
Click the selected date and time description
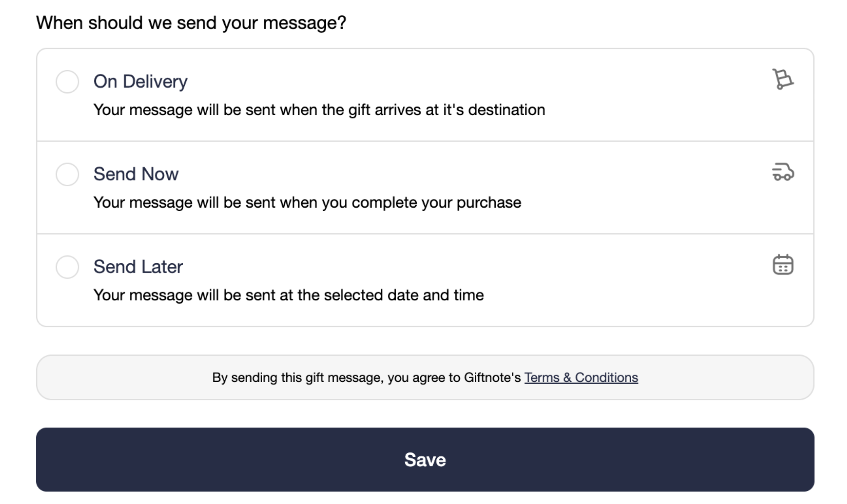pos(288,295)
